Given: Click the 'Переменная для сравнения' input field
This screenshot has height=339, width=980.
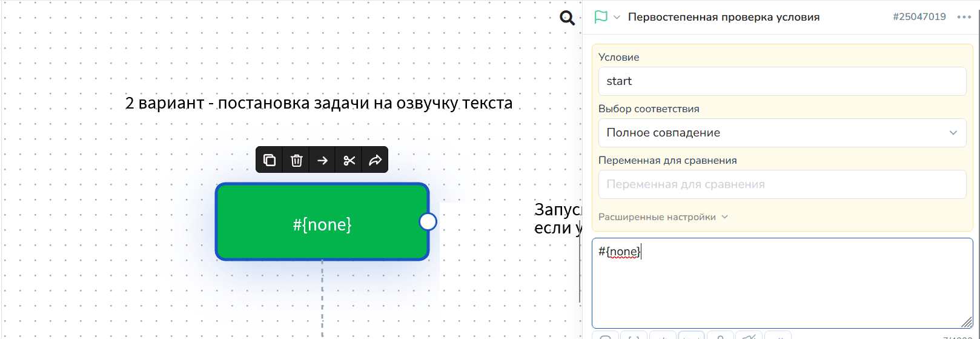Looking at the screenshot, I should [781, 184].
